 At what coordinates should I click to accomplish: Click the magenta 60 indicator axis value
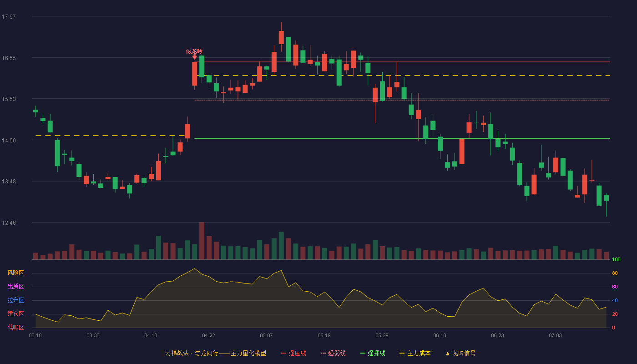(x=615, y=287)
